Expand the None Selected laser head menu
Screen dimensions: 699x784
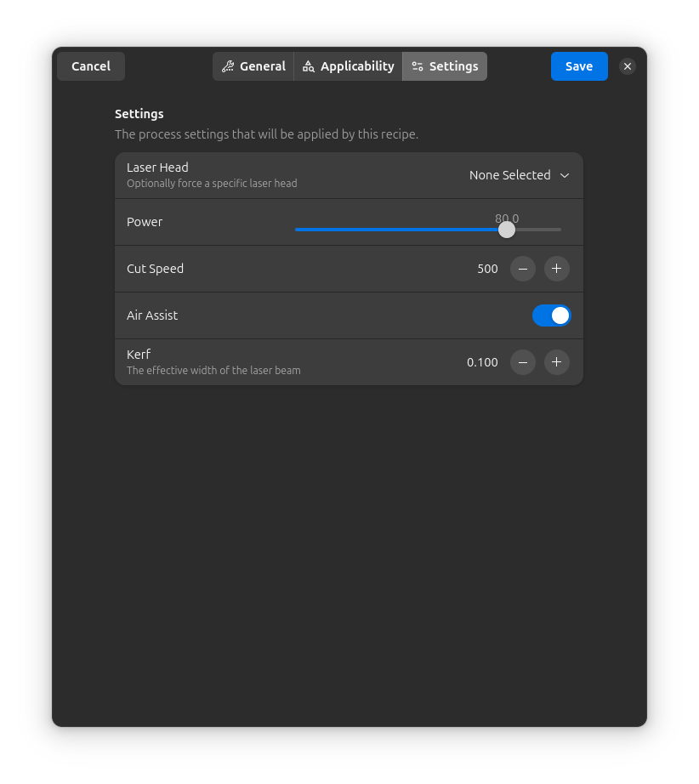pos(520,175)
